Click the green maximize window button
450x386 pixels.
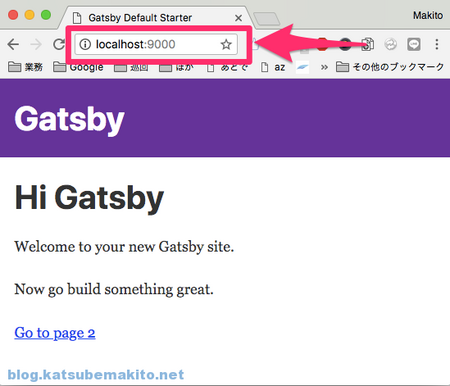click(46, 15)
